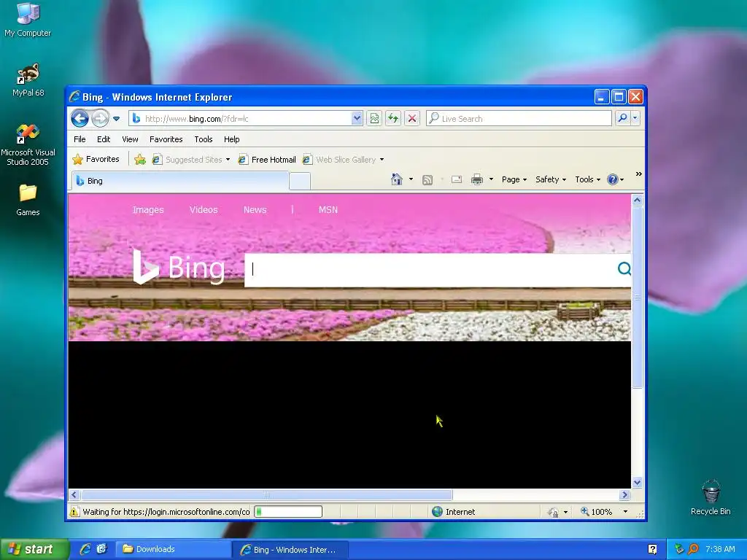Launch Internet Explorer from Quick Launch
747x560 pixels.
pyautogui.click(x=85, y=549)
